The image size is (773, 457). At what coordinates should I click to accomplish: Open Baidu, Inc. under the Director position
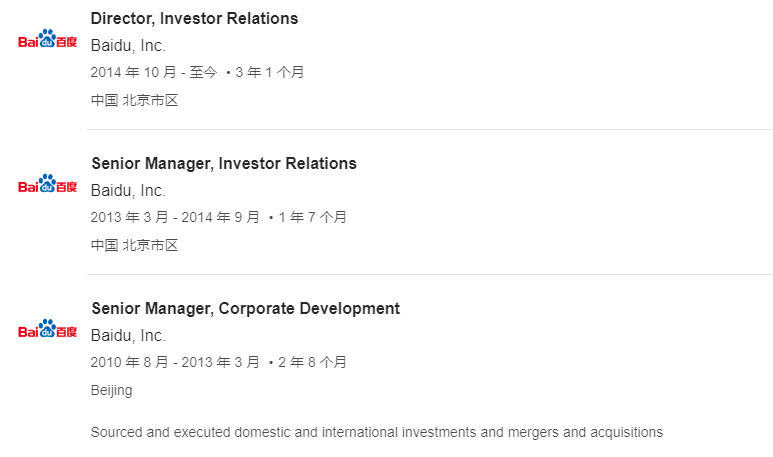click(x=128, y=45)
